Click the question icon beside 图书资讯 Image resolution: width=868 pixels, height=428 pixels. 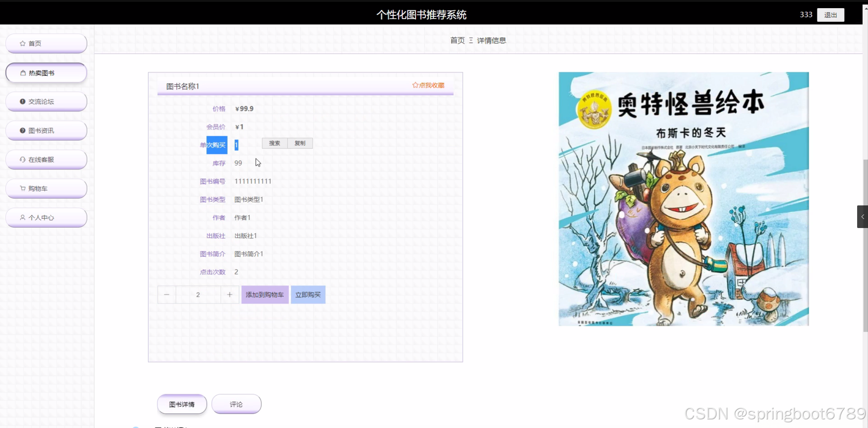click(x=23, y=131)
